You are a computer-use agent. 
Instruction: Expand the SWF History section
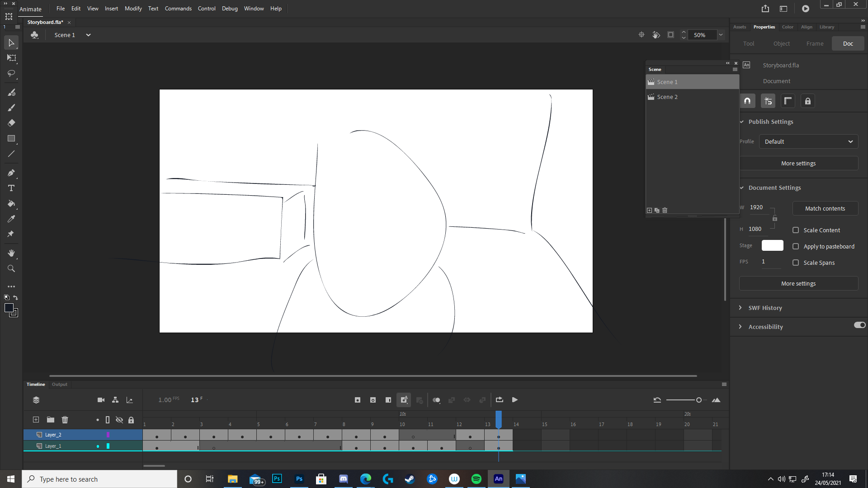pos(740,308)
